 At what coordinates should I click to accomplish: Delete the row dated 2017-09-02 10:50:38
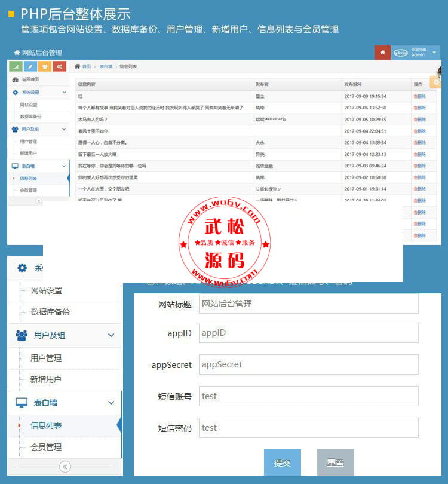tap(419, 177)
